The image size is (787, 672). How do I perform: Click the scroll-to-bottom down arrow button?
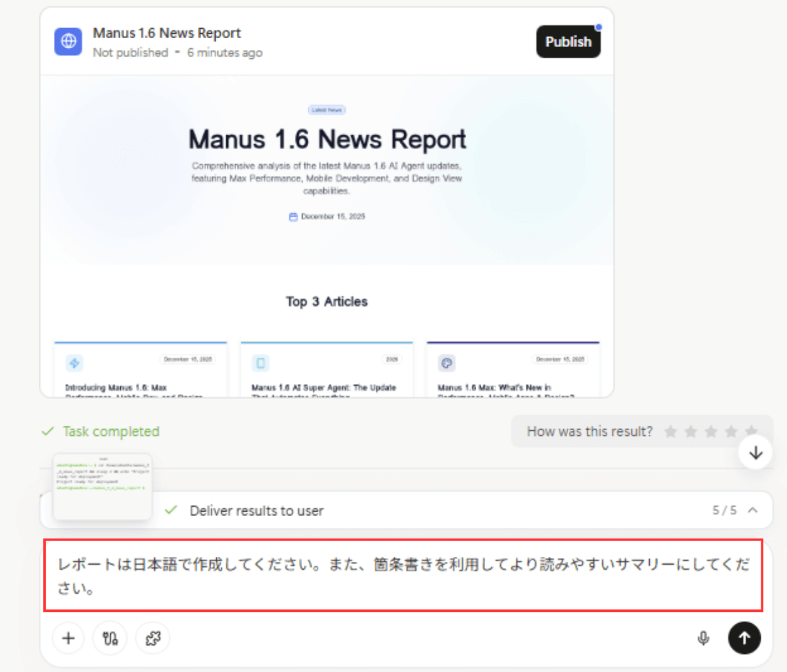pos(756,453)
